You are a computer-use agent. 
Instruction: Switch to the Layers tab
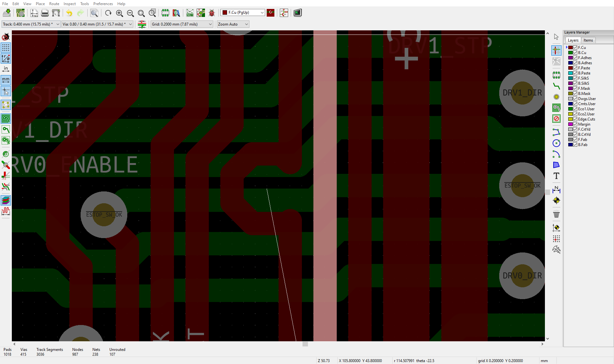[x=573, y=40]
